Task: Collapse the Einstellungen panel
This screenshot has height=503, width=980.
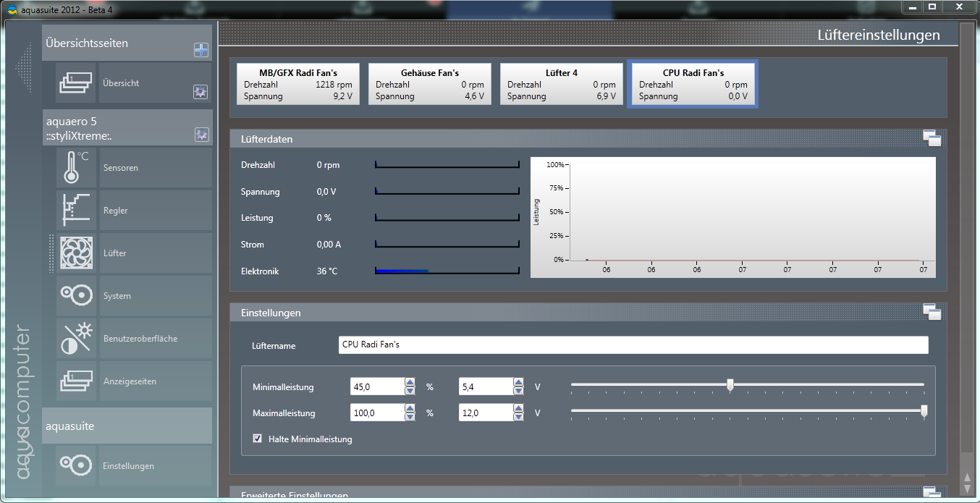Action: 932,312
